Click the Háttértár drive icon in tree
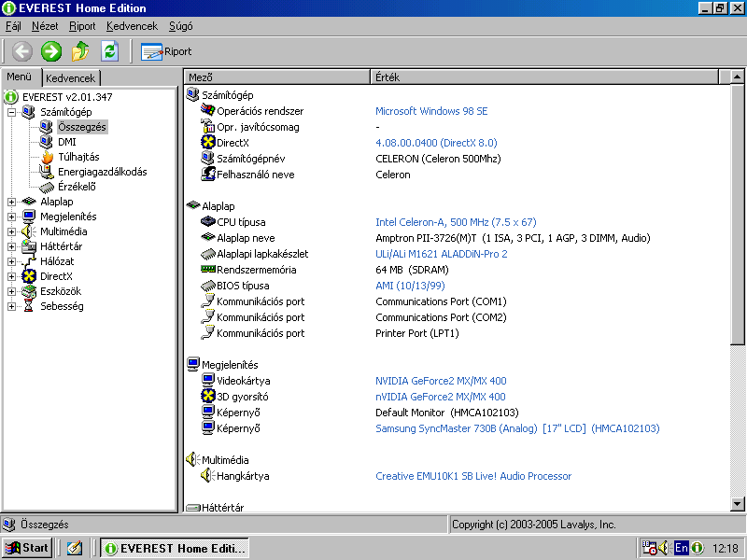Screen dimensions: 747x560 point(29,246)
